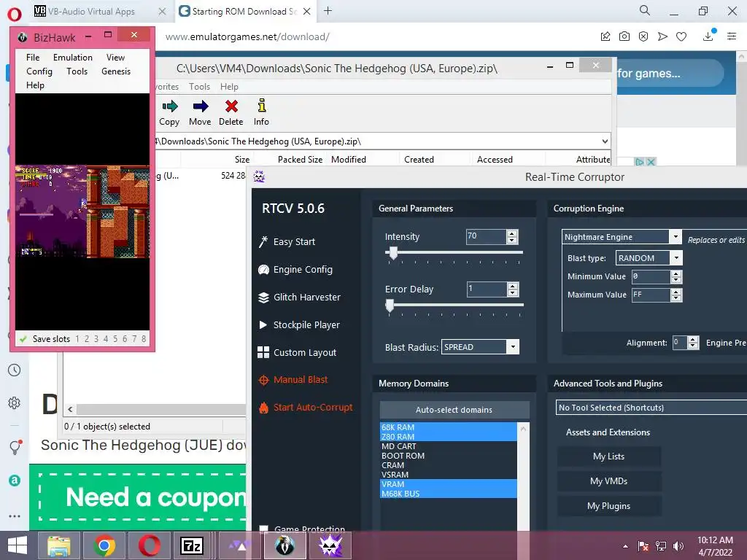Open the Blast type RANDOM dropdown
Screen dimensions: 747x560
(676, 258)
